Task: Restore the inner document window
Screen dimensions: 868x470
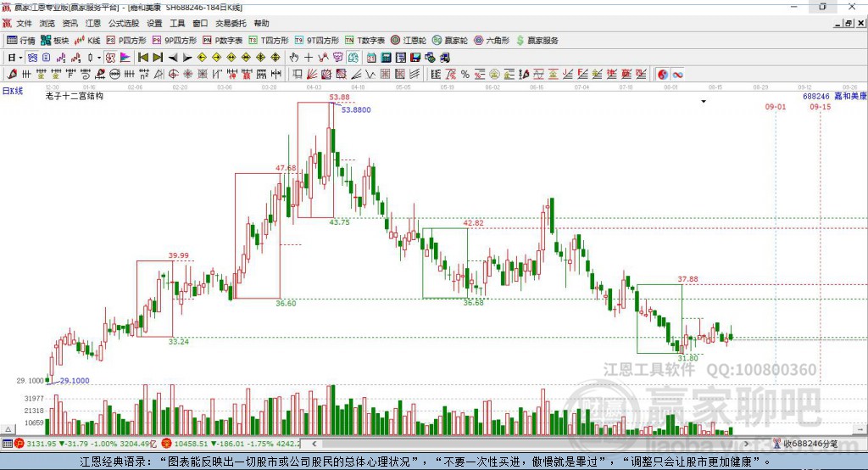Action: (x=849, y=23)
